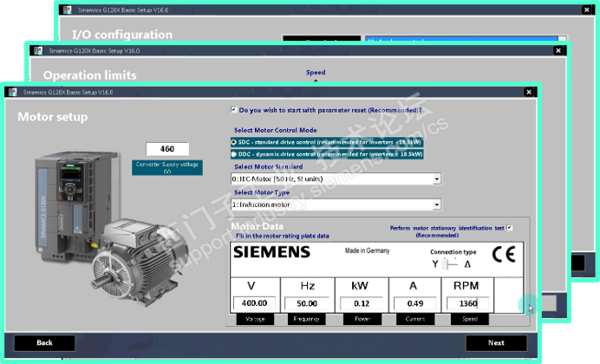The width and height of the screenshot is (600, 364).
Task: Click the Frequency label button
Action: pyautogui.click(x=306, y=319)
